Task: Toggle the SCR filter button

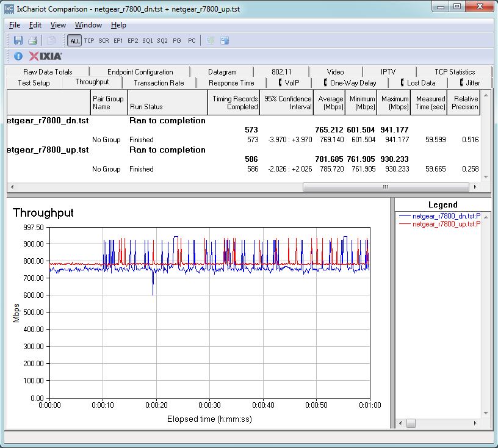Action: [x=104, y=41]
